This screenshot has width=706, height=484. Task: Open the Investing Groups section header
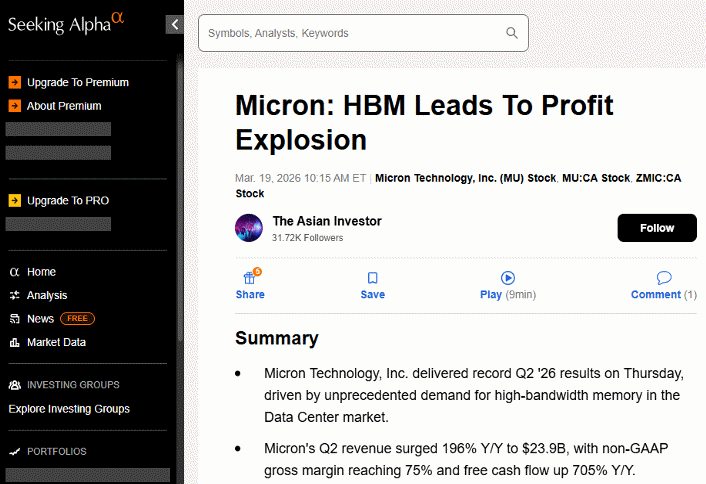(73, 385)
